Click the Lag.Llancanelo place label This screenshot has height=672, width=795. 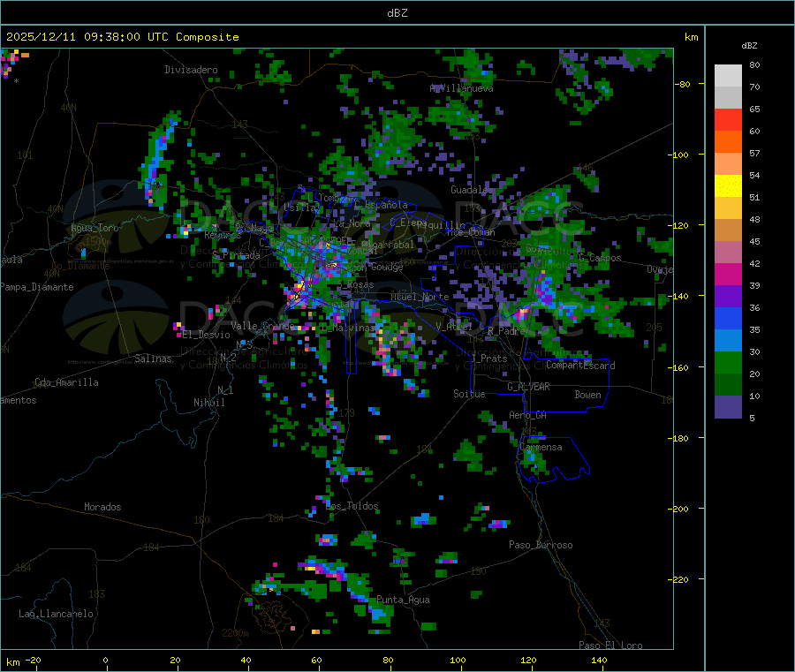click(x=56, y=614)
